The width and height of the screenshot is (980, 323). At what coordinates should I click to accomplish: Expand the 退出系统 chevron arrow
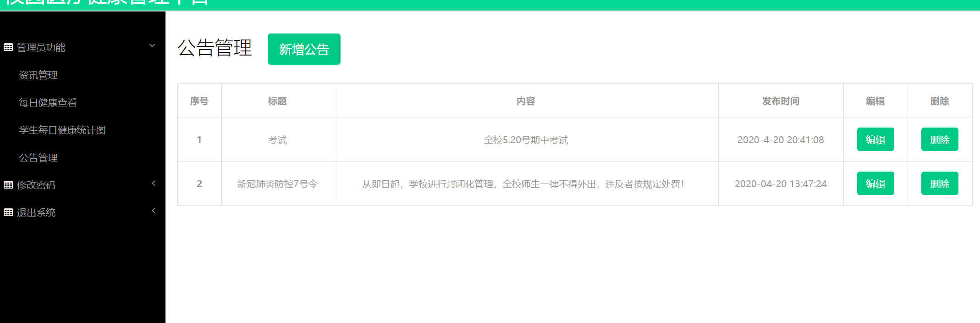[154, 211]
